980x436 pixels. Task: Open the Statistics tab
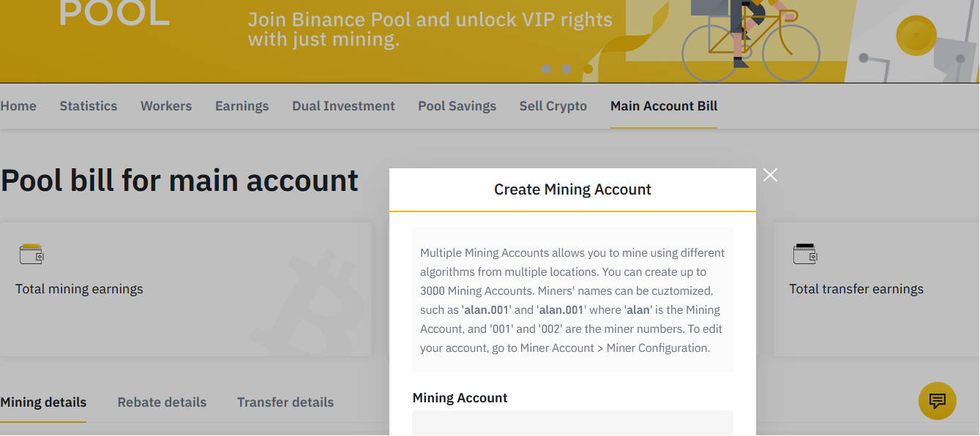[x=89, y=106]
